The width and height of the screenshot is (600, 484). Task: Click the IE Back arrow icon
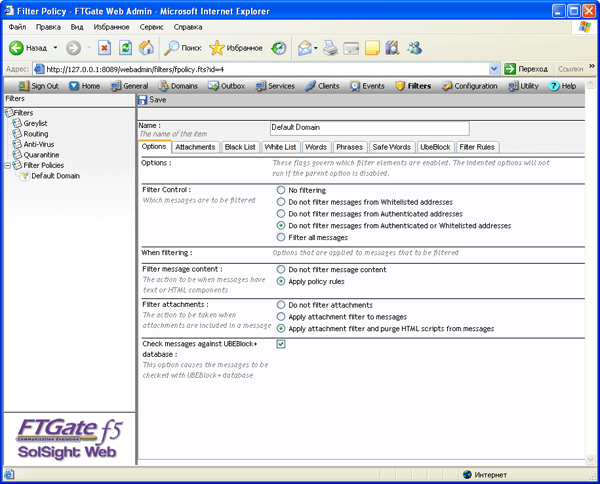[x=16, y=48]
